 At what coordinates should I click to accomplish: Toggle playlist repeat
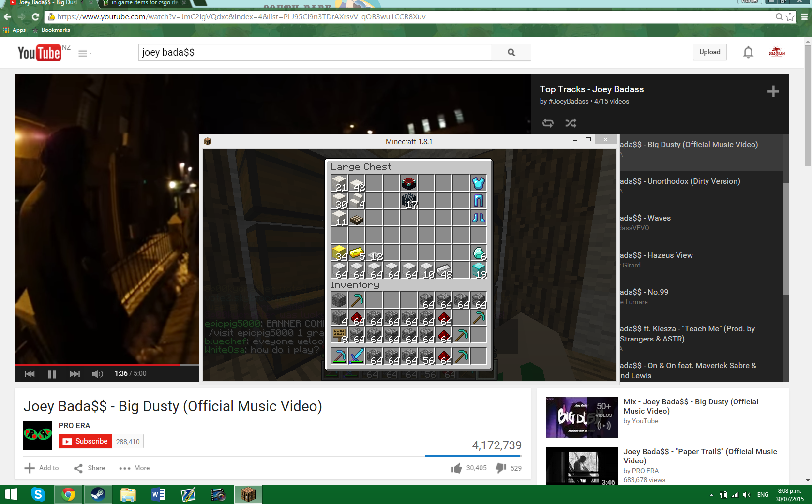[x=548, y=123]
